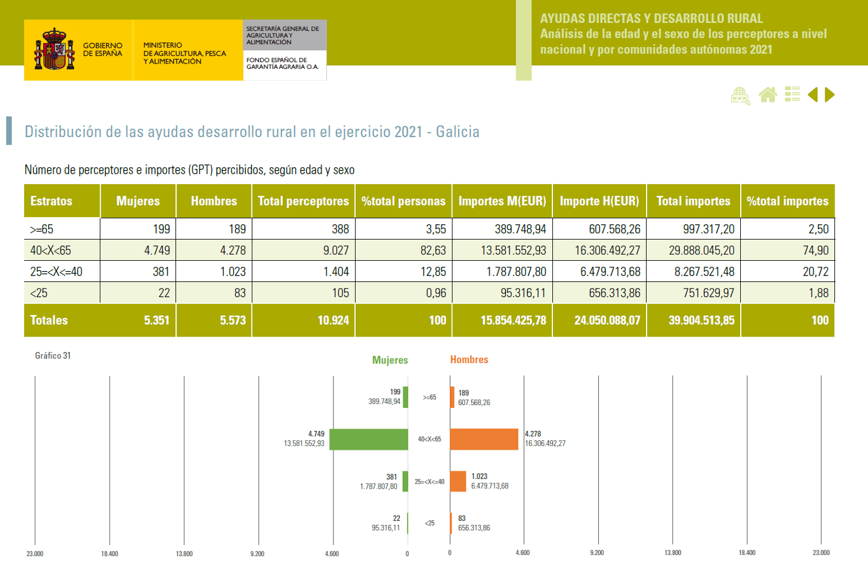
Task: Click the cell value 9.027 total perceptores
Action: 336,251
